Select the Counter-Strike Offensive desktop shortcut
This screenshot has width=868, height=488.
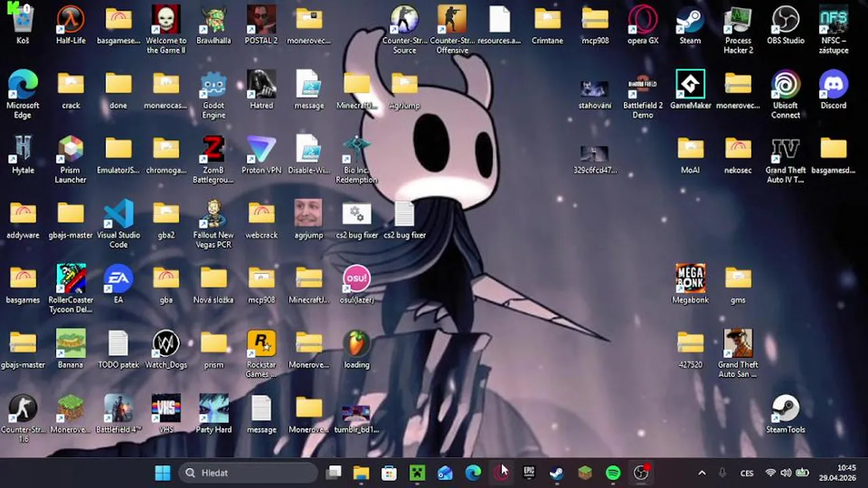pos(452,30)
